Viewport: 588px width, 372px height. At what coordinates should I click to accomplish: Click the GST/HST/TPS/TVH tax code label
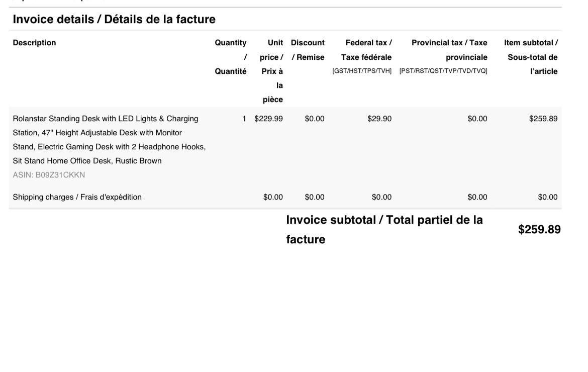[362, 71]
